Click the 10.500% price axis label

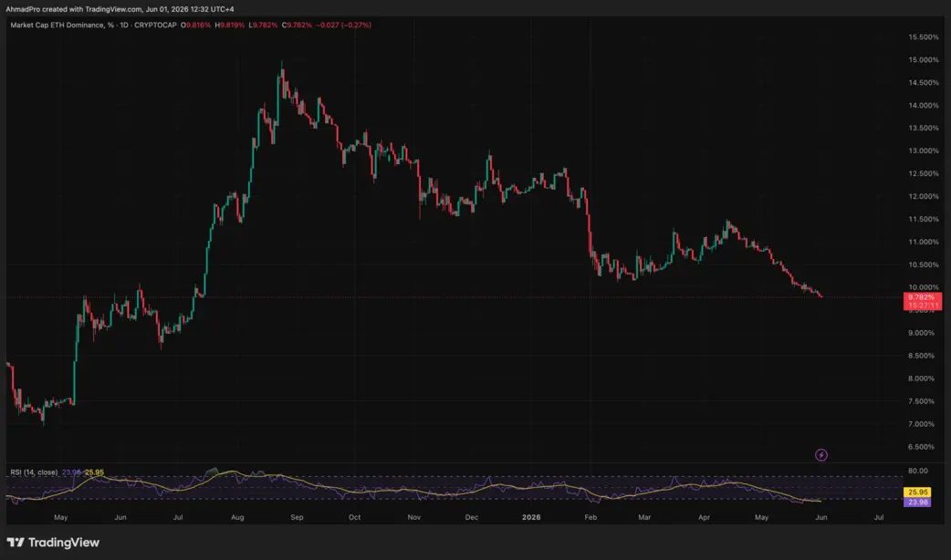click(923, 264)
